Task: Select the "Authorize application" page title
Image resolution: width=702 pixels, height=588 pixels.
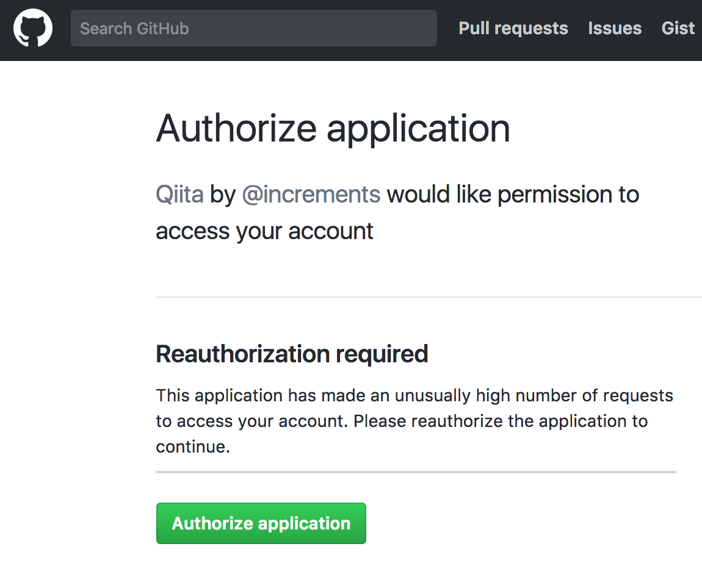Action: point(333,129)
